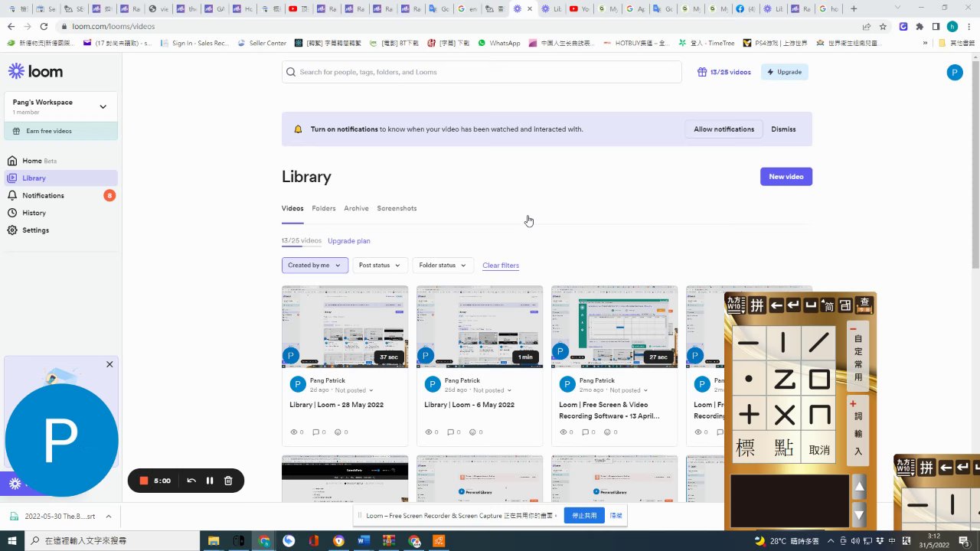Click the down arrow on Q9 candidate list
This screenshot has width=980, height=551.
(x=859, y=514)
